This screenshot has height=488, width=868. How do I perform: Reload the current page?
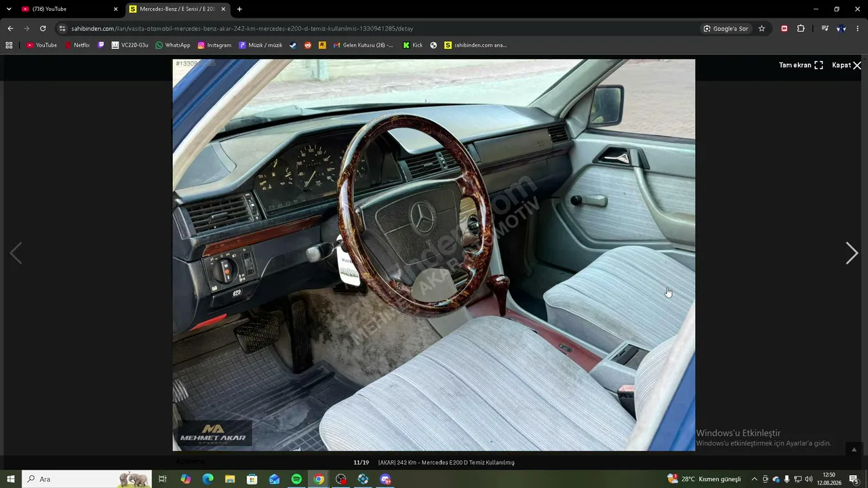43,28
